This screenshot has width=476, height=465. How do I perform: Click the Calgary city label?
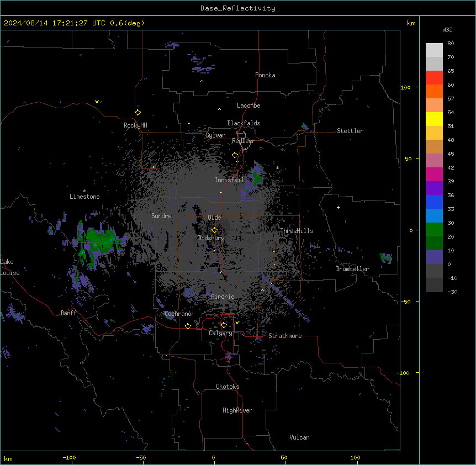tap(220, 333)
